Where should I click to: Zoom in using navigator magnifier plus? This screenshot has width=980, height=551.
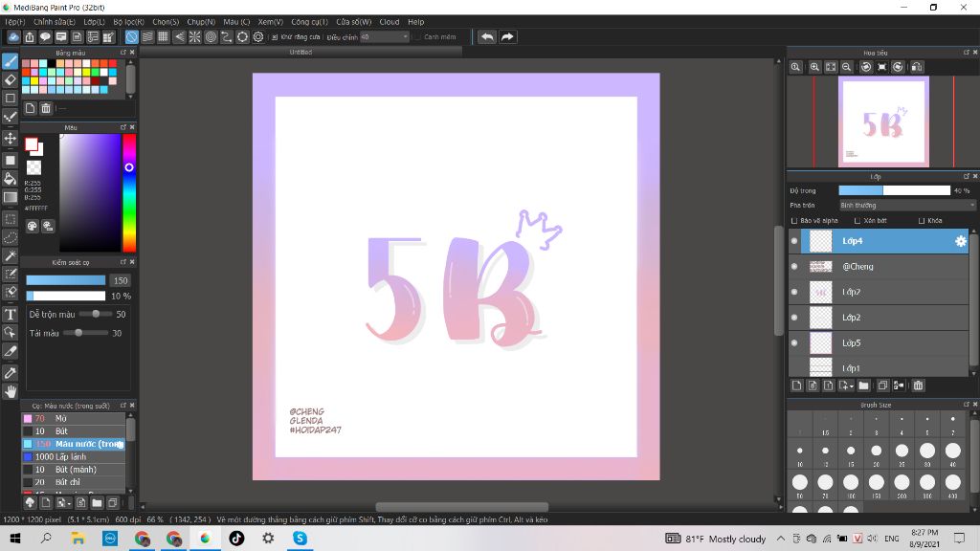[x=814, y=67]
